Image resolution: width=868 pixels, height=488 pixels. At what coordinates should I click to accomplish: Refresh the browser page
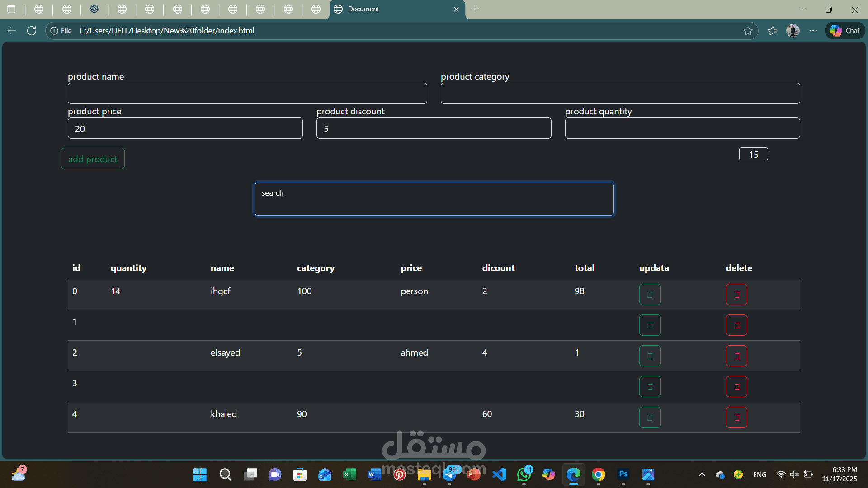point(32,31)
